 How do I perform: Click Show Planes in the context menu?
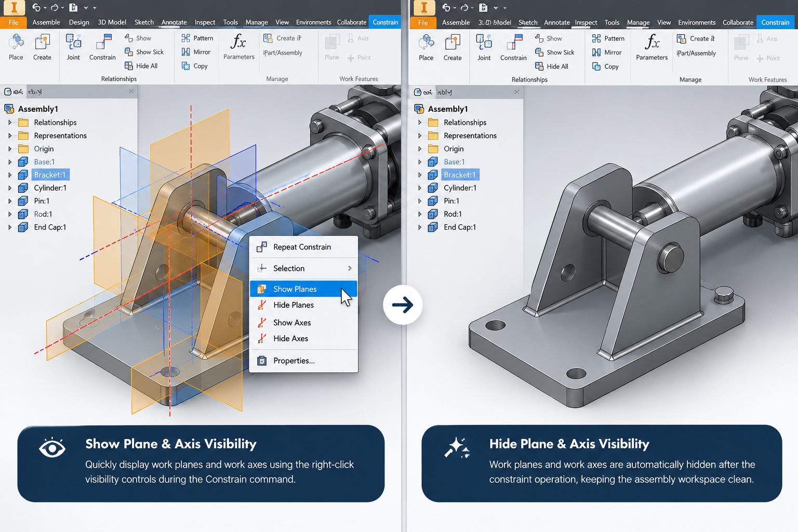[303, 289]
